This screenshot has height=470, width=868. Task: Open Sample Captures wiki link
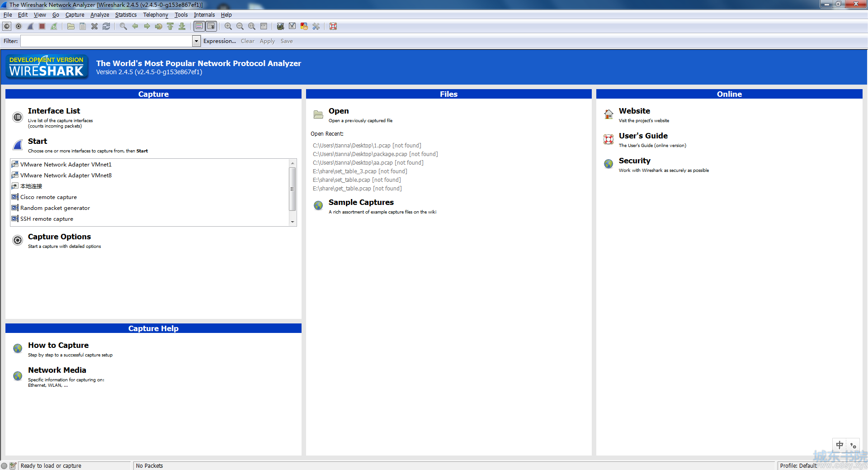361,202
